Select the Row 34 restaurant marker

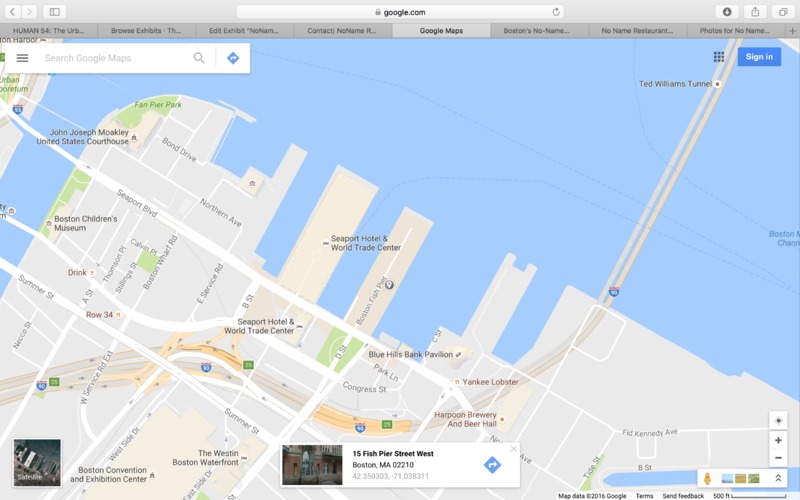(x=118, y=315)
